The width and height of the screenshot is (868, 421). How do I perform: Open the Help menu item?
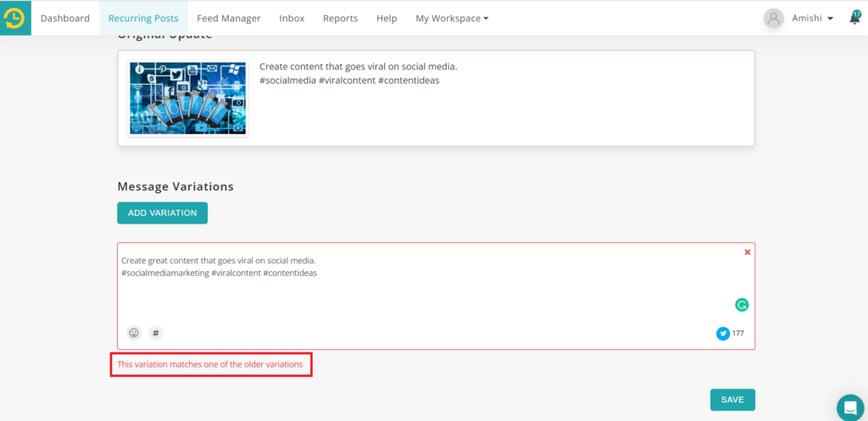point(387,19)
